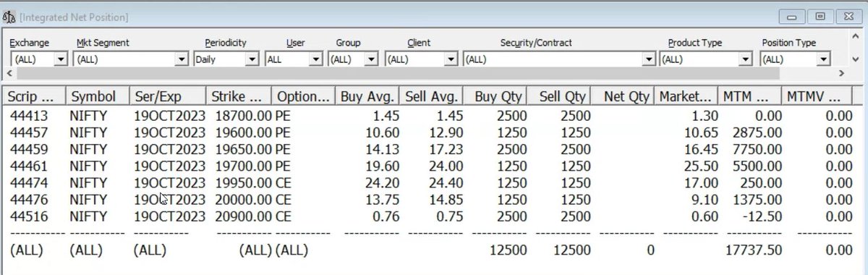
Task: Sort by the Strike column header
Action: pos(239,96)
